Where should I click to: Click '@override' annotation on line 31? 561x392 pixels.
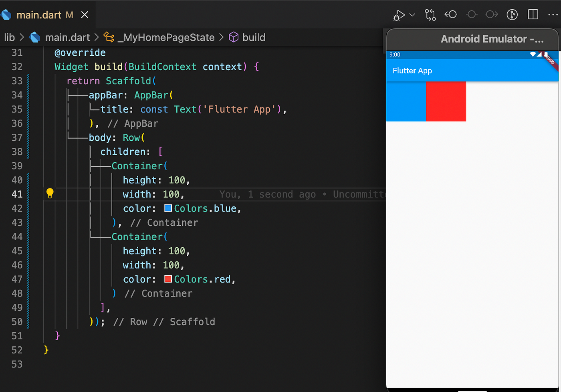coord(80,53)
